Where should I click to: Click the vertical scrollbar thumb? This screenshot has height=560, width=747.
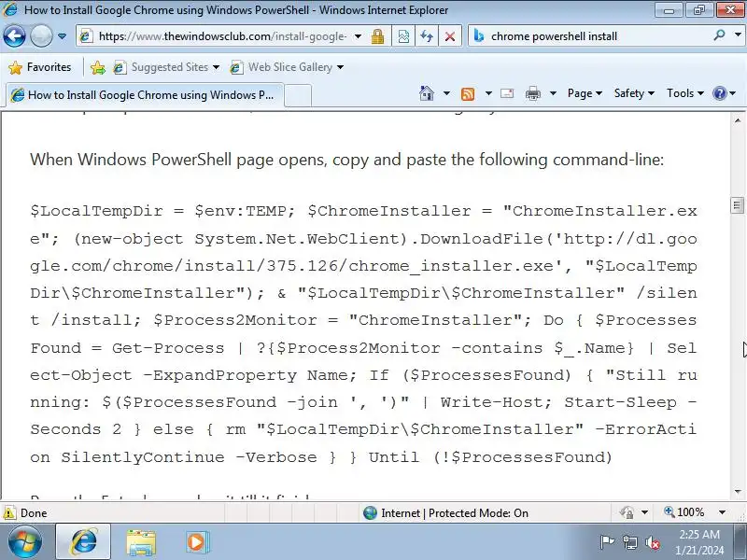[x=737, y=205]
